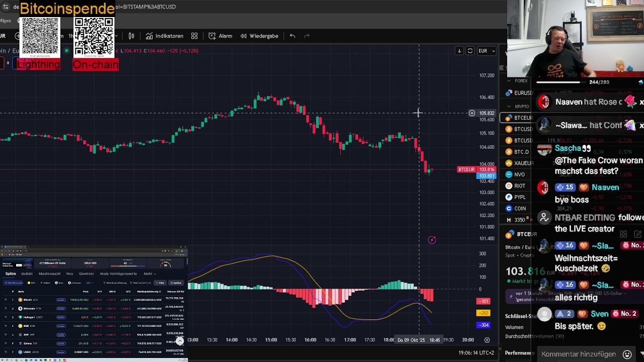Switch to the Spitze tab in the crypto list
The height and width of the screenshot is (362, 644).
[11, 274]
